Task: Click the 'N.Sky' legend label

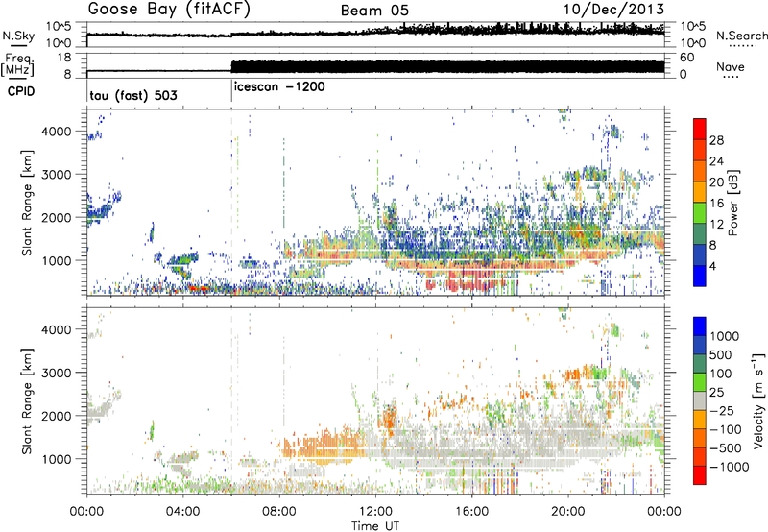Action: (x=18, y=36)
